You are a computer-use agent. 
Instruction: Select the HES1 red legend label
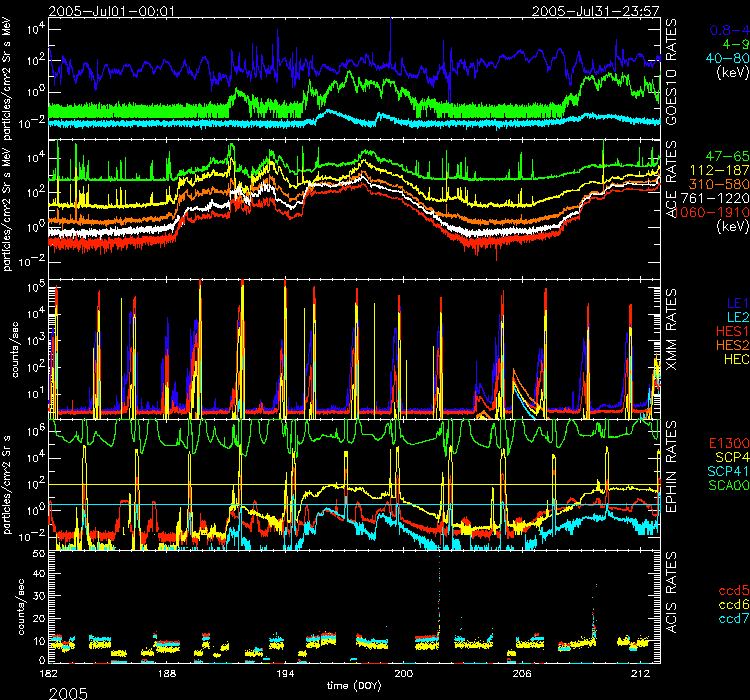[x=727, y=329]
